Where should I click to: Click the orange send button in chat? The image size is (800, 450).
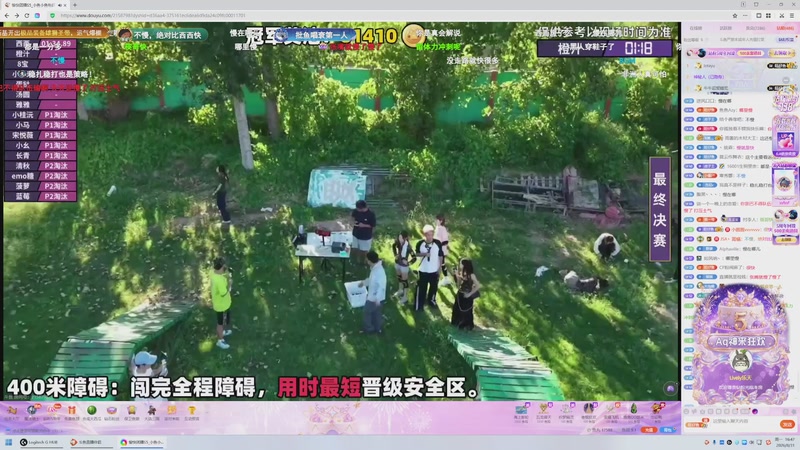coord(787,424)
